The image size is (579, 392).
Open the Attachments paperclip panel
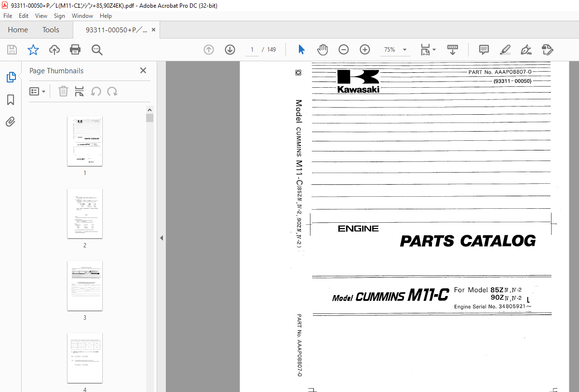[11, 122]
